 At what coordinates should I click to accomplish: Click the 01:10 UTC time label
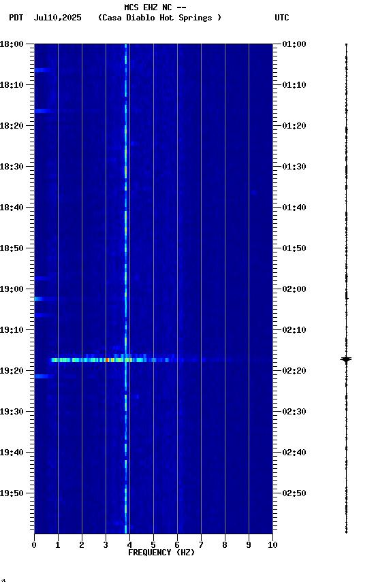coord(294,85)
